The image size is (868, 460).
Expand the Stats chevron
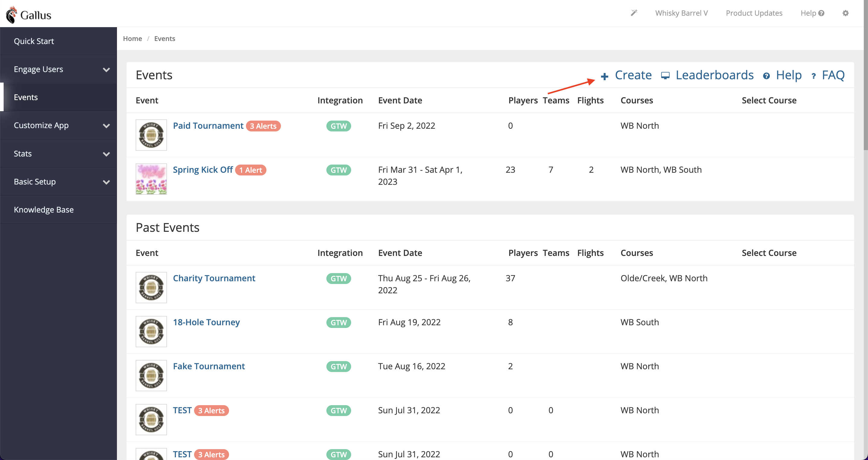click(x=106, y=154)
